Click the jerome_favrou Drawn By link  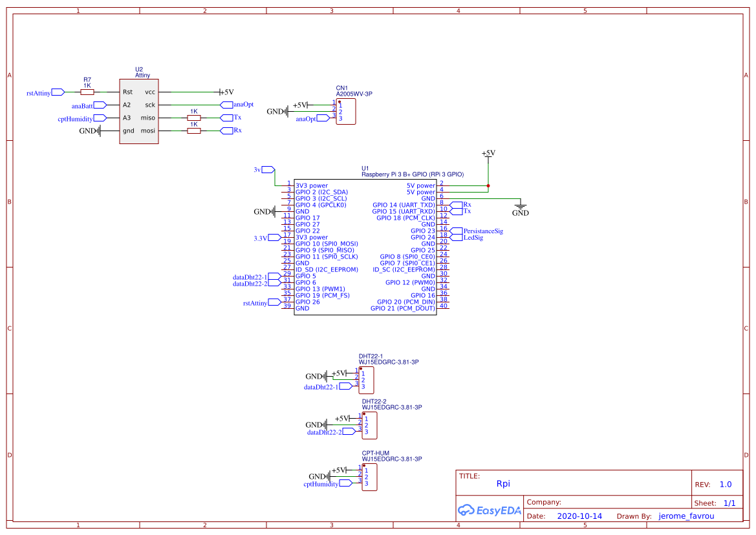coord(686,515)
